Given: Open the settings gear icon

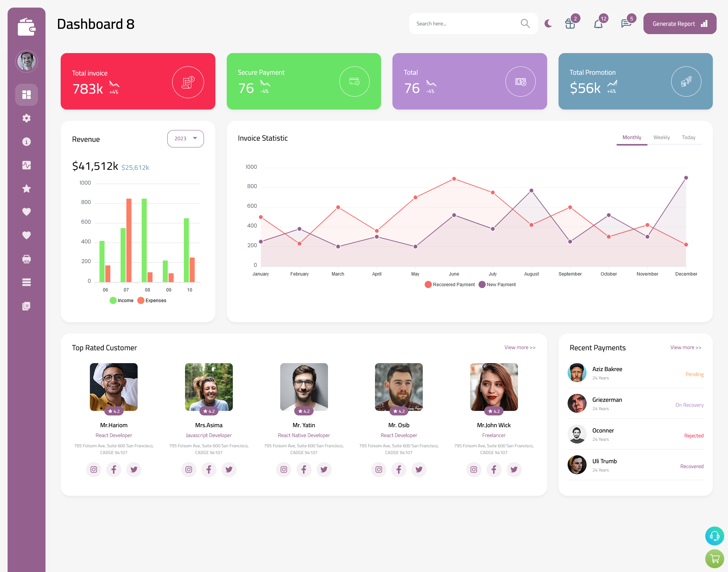Looking at the screenshot, I should [x=26, y=118].
